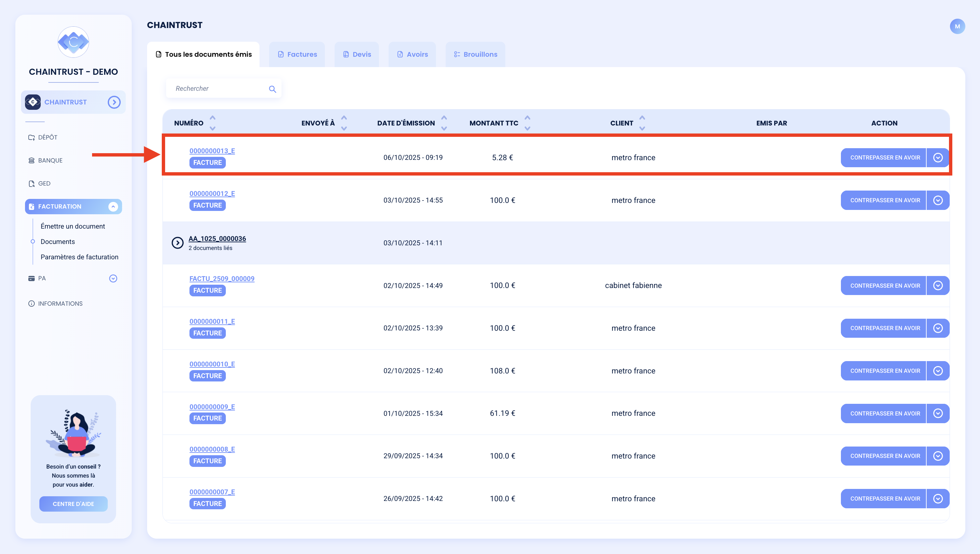This screenshot has width=980, height=554.
Task: Open invoice 0000000011_E link
Action: (212, 321)
